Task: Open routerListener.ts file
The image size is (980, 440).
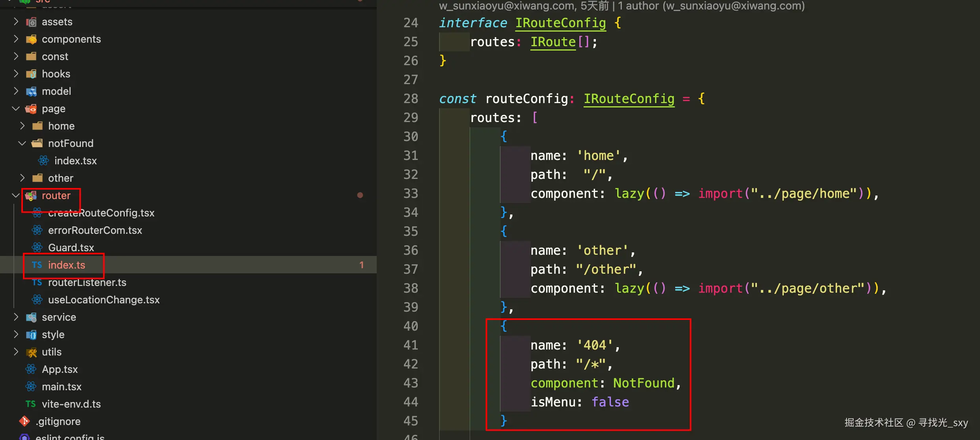Action: pyautogui.click(x=87, y=282)
